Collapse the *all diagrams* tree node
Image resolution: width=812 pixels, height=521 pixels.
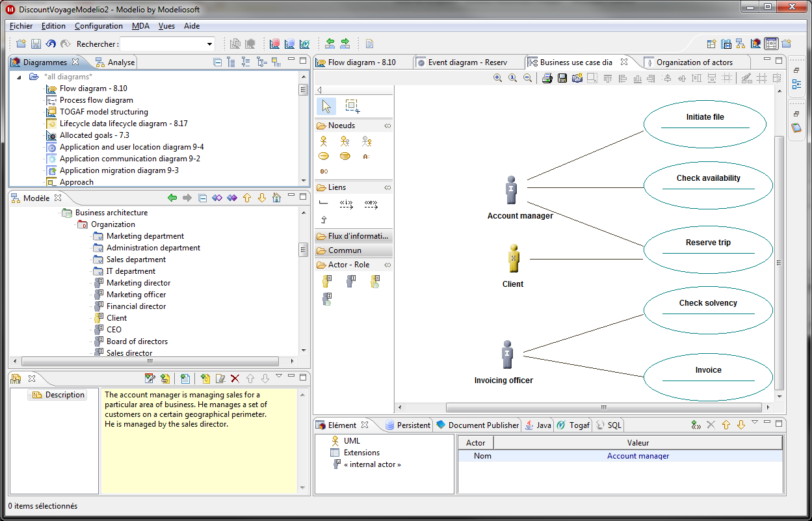pyautogui.click(x=18, y=77)
